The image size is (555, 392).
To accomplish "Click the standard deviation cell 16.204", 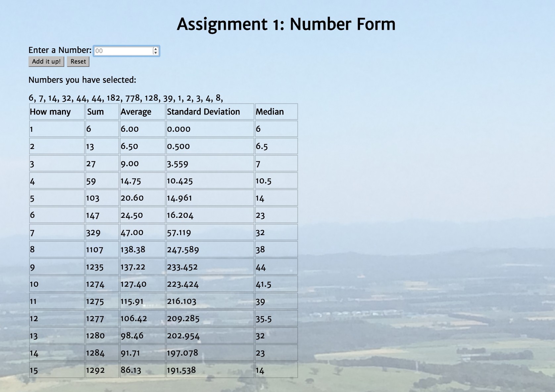I will (210, 215).
